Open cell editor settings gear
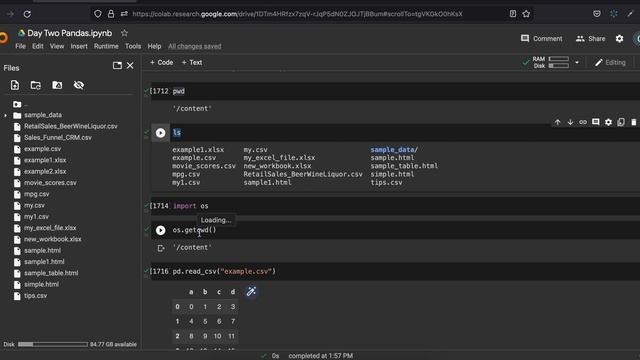This screenshot has height=360, width=640. [608, 122]
